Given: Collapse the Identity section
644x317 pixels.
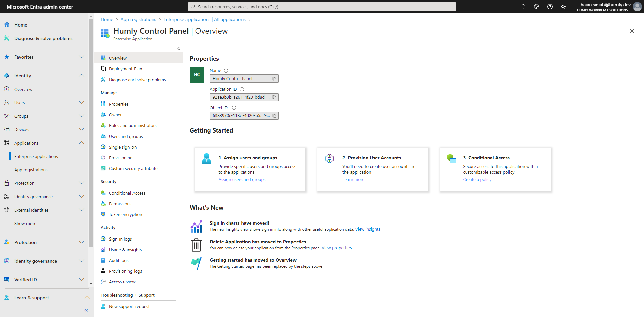Looking at the screenshot, I should [x=81, y=76].
